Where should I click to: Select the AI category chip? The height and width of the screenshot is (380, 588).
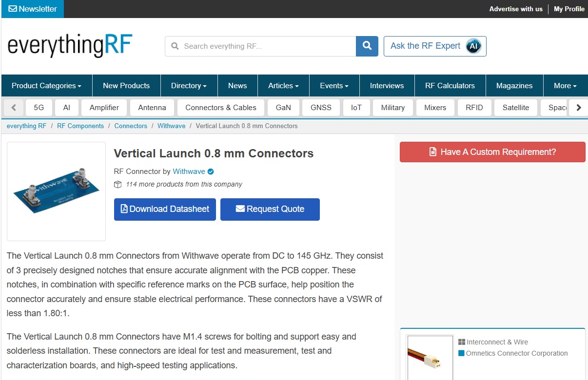pos(67,108)
